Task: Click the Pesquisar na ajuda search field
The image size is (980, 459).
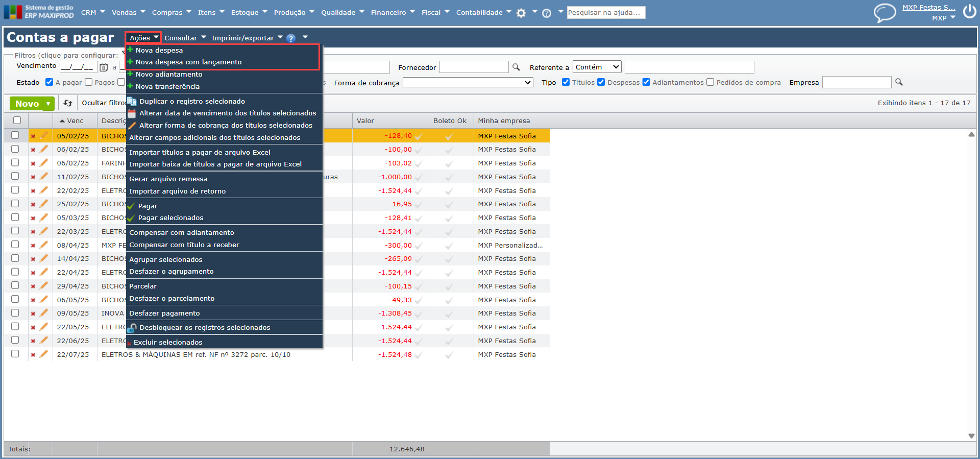Action: [x=606, y=12]
